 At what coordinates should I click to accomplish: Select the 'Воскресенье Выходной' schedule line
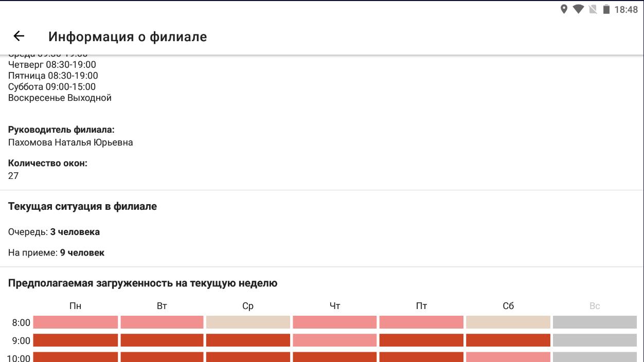(60, 98)
